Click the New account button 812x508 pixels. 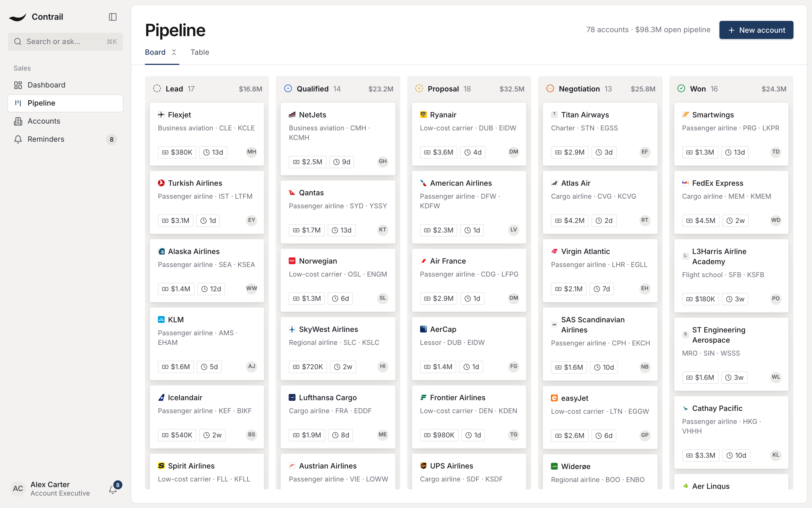(x=756, y=30)
